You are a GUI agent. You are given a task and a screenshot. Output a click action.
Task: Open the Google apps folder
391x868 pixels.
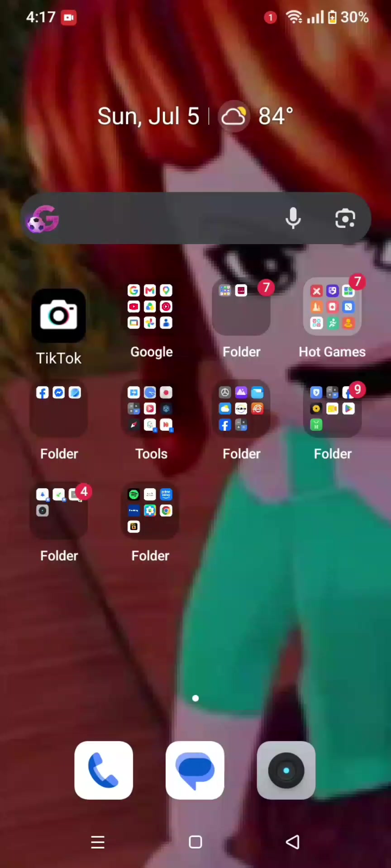coord(150,307)
